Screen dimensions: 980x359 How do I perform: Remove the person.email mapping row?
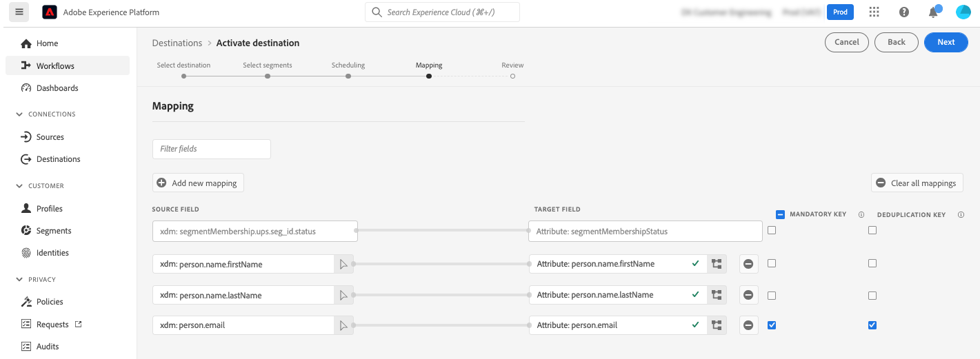[x=748, y=325]
